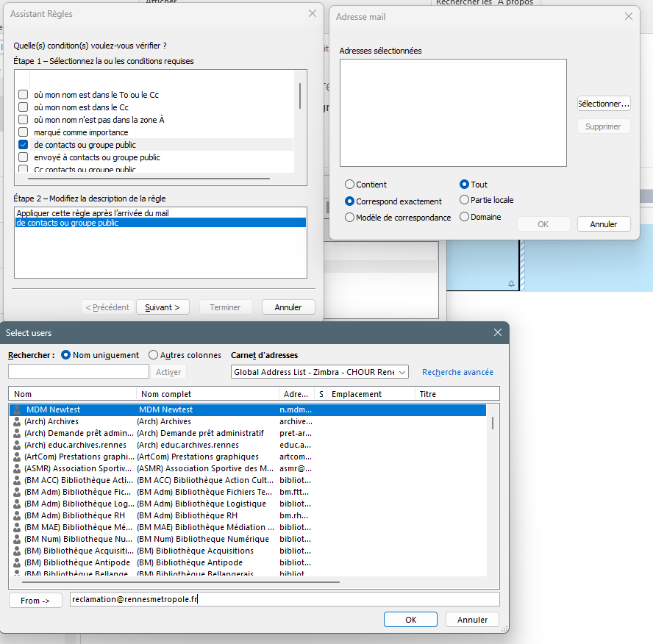The width and height of the screenshot is (653, 644).
Task: Sort the list by 'Nom complet' column
Action: (x=207, y=394)
